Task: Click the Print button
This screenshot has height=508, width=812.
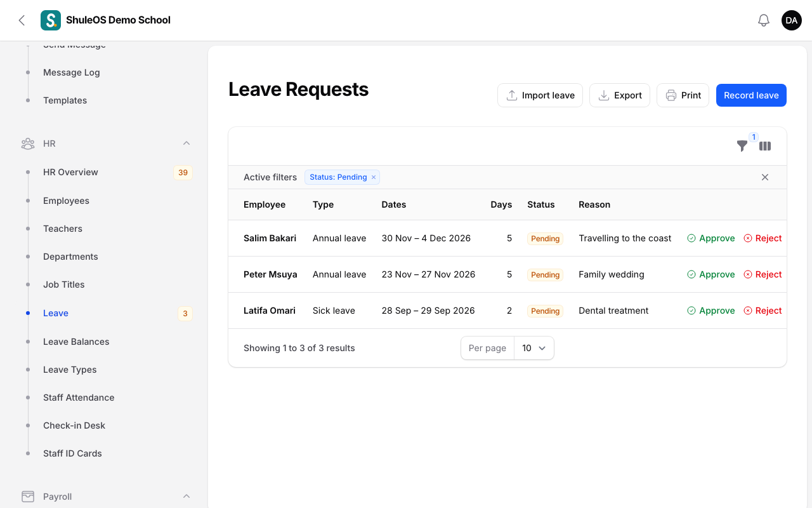Action: (x=683, y=95)
